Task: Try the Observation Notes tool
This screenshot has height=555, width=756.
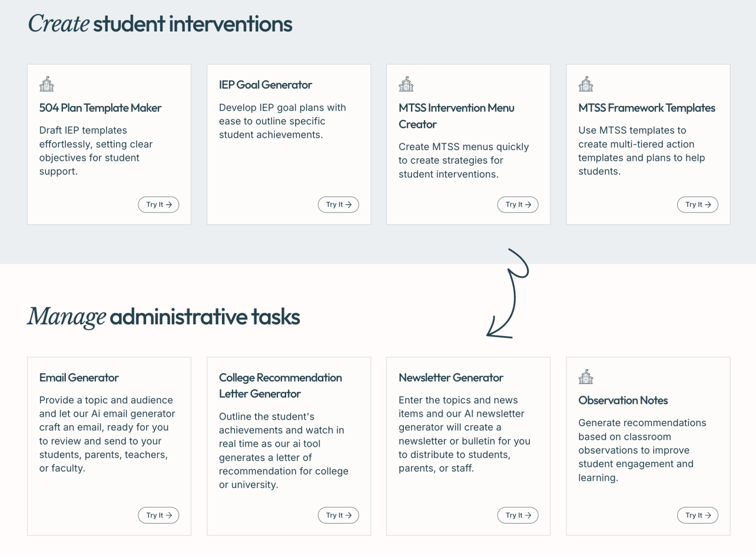Action: 697,515
